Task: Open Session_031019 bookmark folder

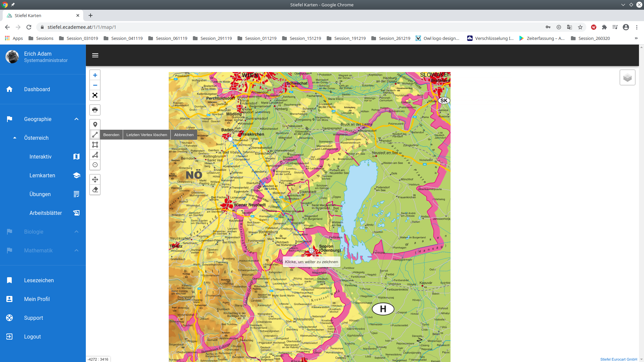Action: tap(78, 38)
